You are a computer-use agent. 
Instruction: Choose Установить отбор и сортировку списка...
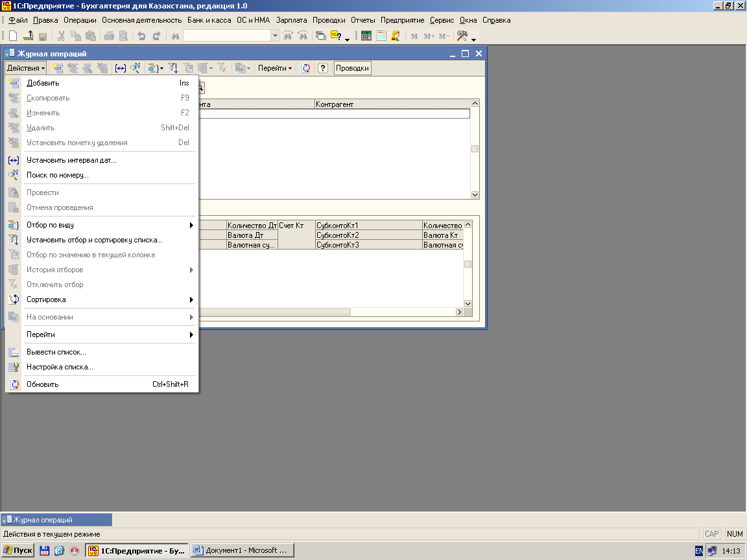click(101, 240)
